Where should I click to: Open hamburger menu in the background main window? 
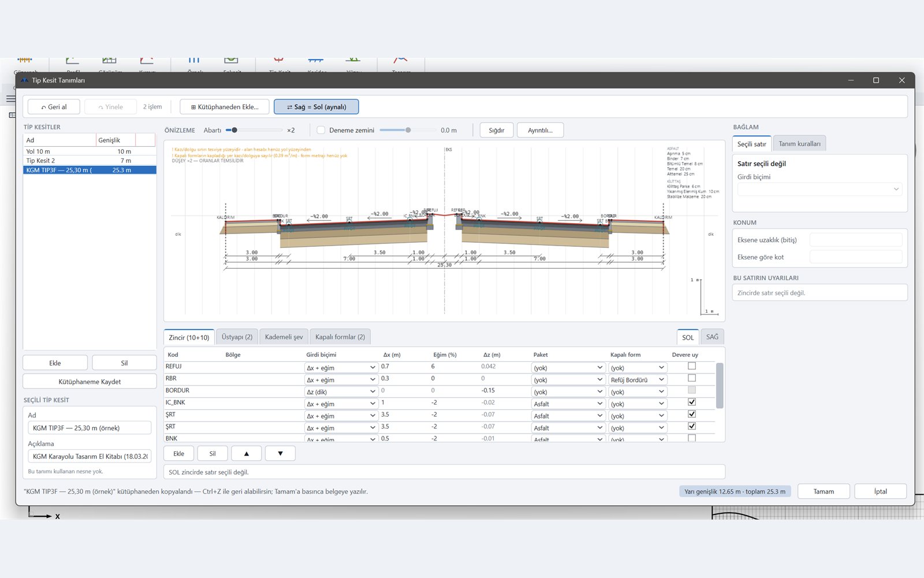point(10,99)
